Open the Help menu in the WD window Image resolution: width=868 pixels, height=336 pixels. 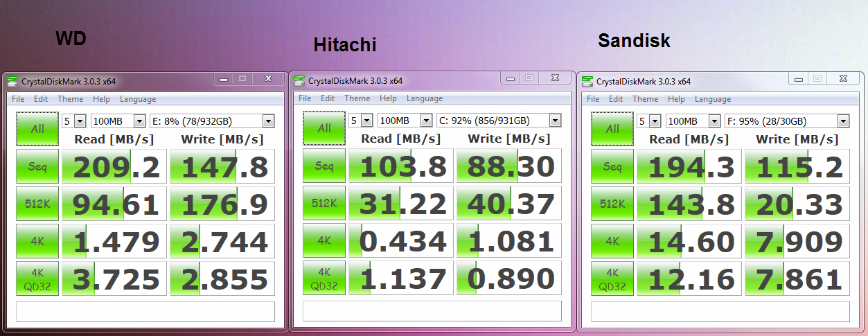[x=101, y=99]
